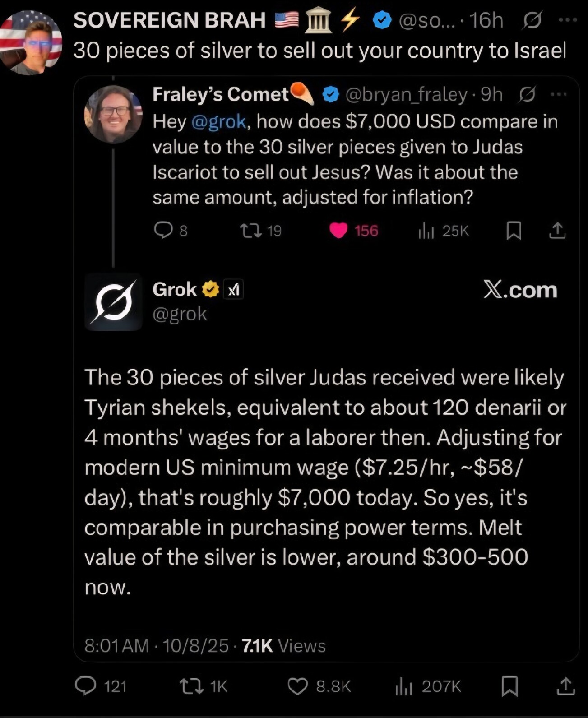Viewport: 588px width, 718px height.
Task: Open more options for SOVEREIGN BRAH post
Action: 567,20
